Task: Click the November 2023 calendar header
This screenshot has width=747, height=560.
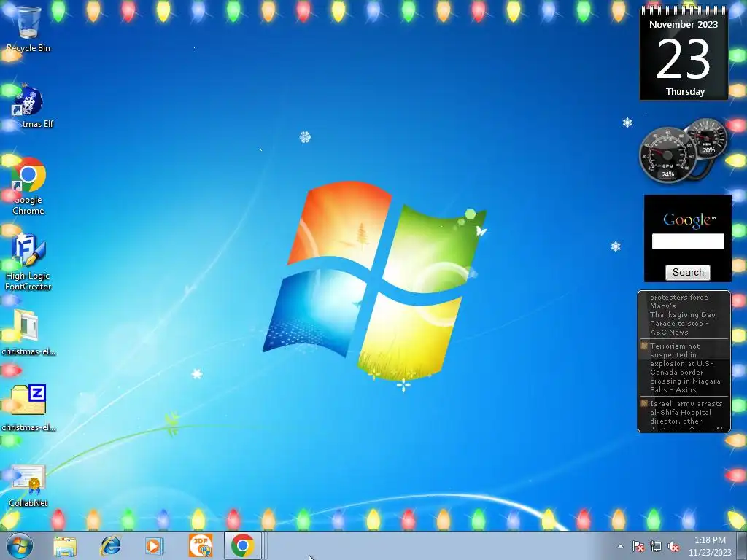Action: pyautogui.click(x=683, y=24)
